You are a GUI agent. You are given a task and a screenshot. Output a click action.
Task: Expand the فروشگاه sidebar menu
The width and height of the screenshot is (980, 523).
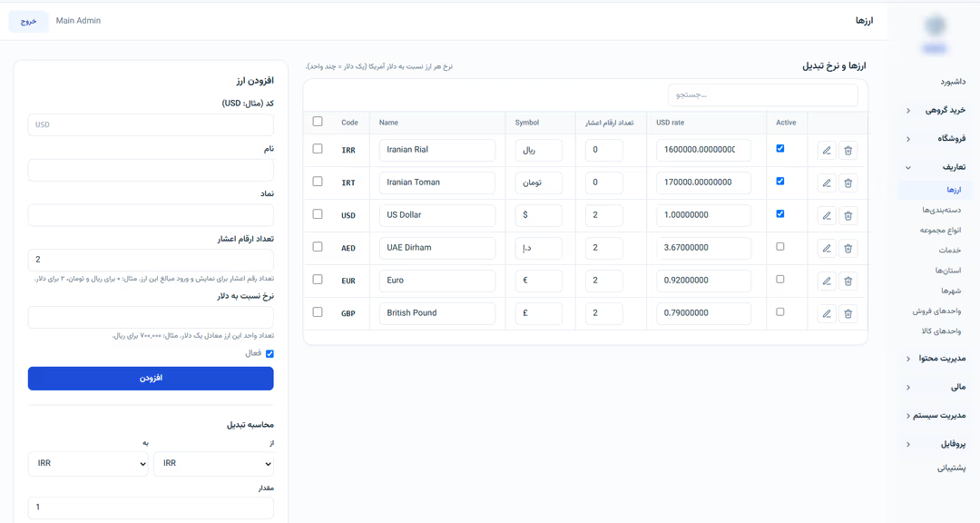click(936, 139)
